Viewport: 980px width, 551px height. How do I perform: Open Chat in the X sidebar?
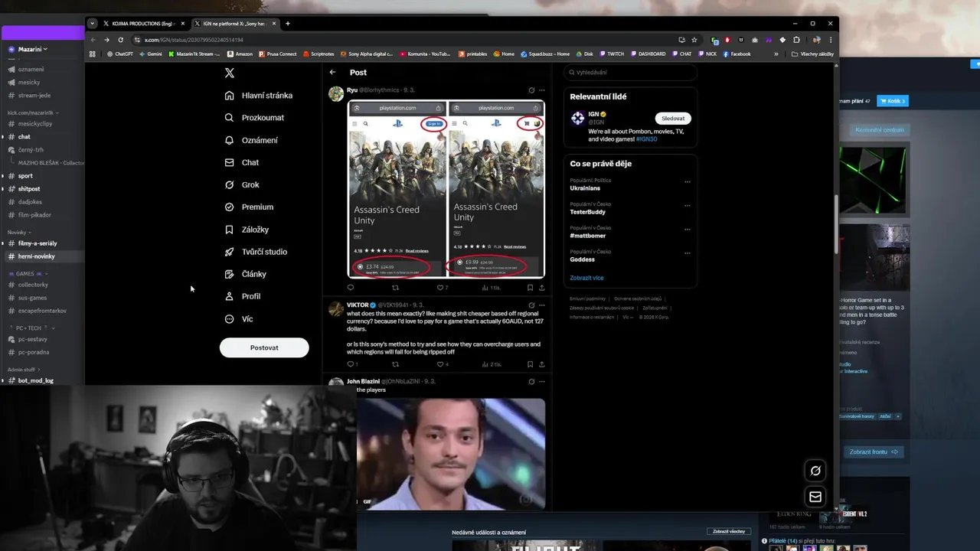(x=241, y=162)
